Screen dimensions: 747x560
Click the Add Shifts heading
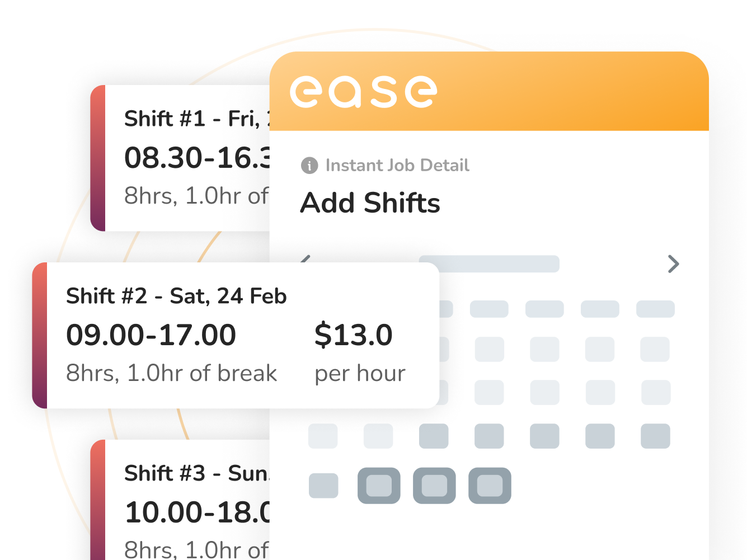click(370, 203)
